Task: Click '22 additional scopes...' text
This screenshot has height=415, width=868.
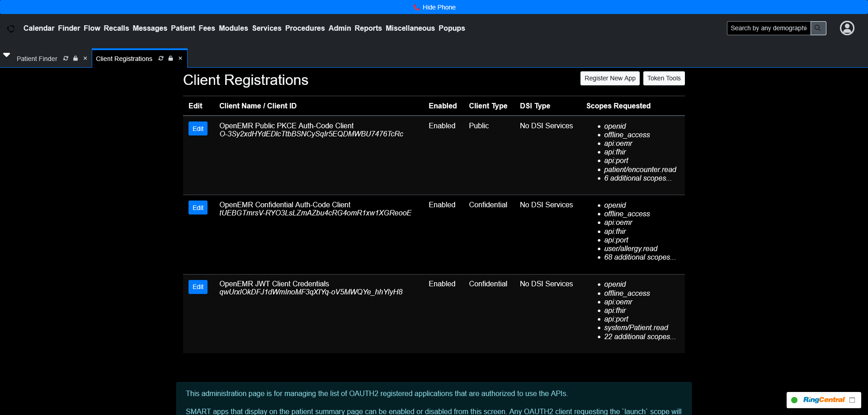Action: click(x=640, y=337)
